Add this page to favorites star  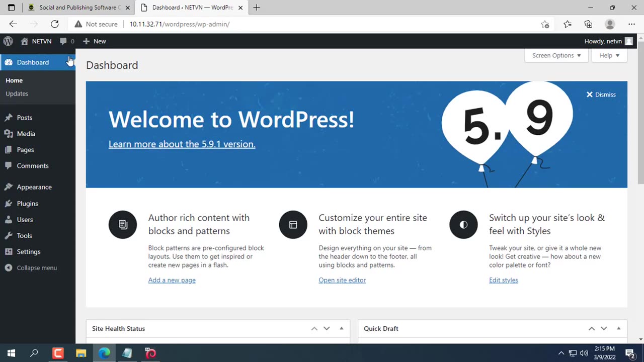(x=545, y=24)
